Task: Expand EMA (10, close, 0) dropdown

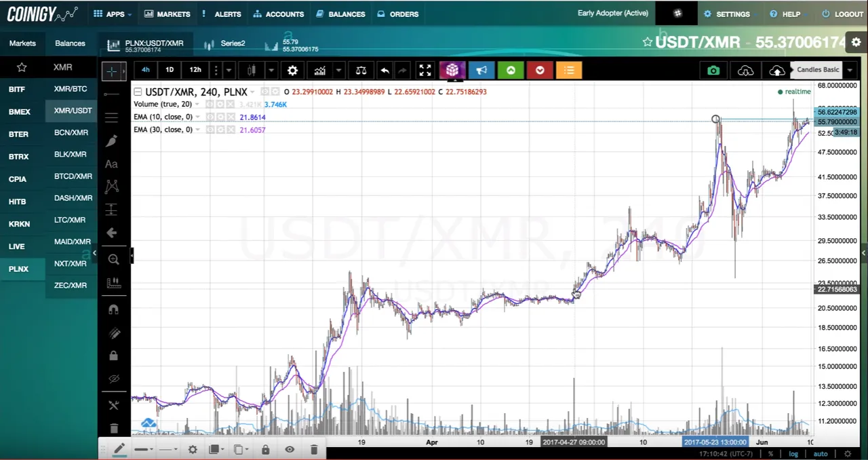Action: click(197, 117)
